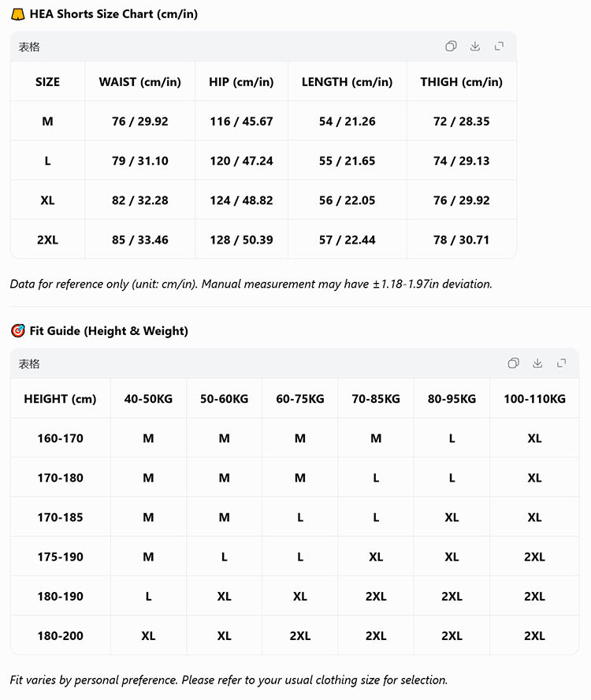Click the LENGTH (cm/in) column header

347,82
